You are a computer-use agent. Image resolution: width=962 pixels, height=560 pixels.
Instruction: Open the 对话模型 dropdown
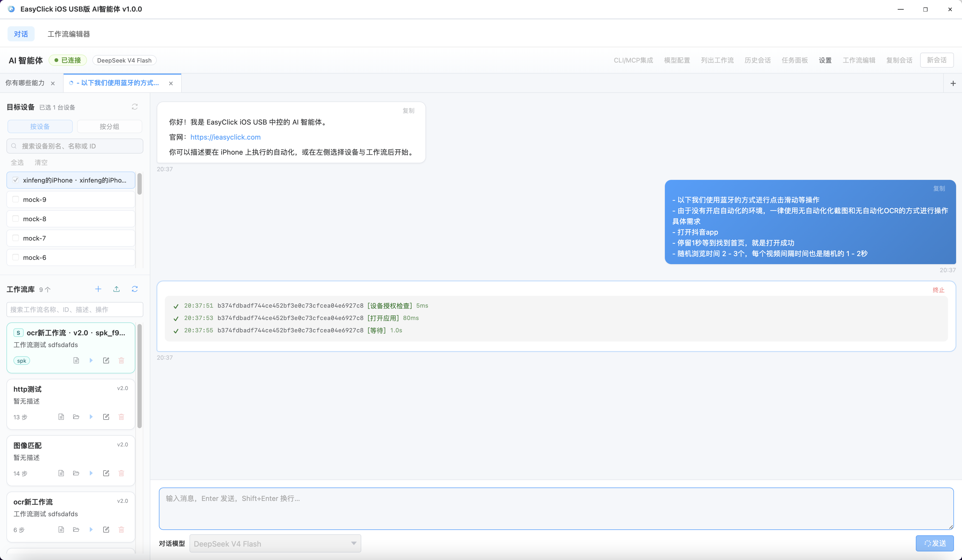coord(275,544)
